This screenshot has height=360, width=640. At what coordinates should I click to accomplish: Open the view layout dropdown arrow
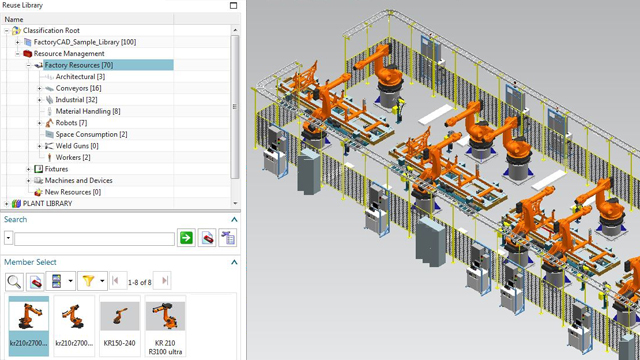click(71, 281)
